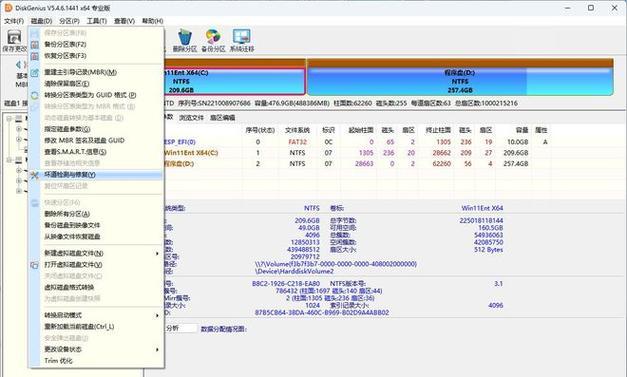
Task: Click the 10.0GB capacity cell
Action: pos(517,142)
